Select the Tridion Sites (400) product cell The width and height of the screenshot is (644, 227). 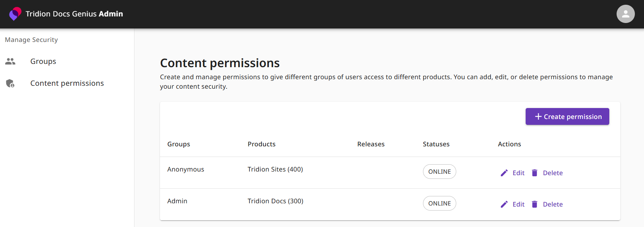[275, 169]
